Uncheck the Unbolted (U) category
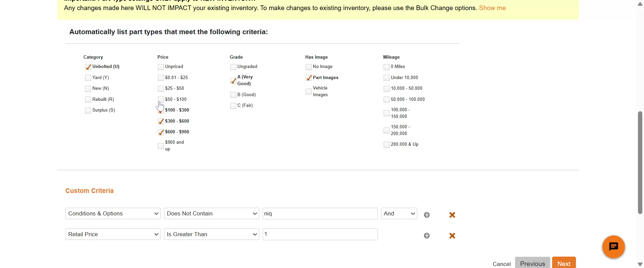 88,67
